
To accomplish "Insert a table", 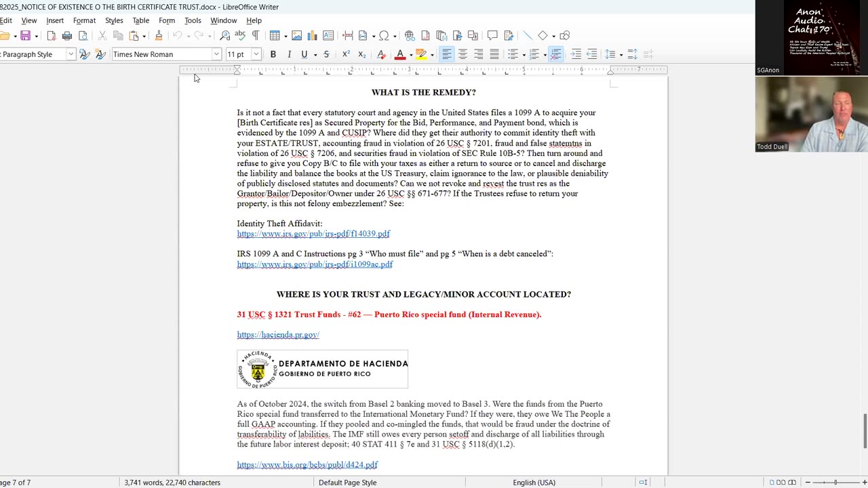I will coord(275,36).
